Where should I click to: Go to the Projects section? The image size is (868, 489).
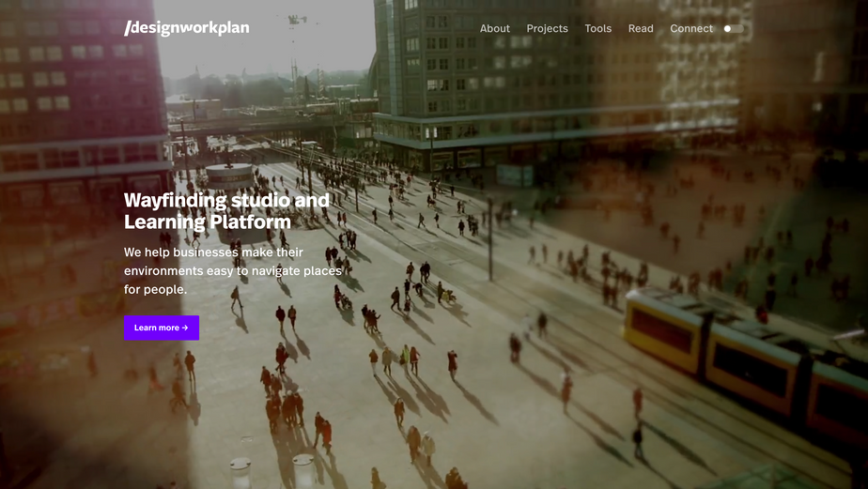tap(547, 29)
